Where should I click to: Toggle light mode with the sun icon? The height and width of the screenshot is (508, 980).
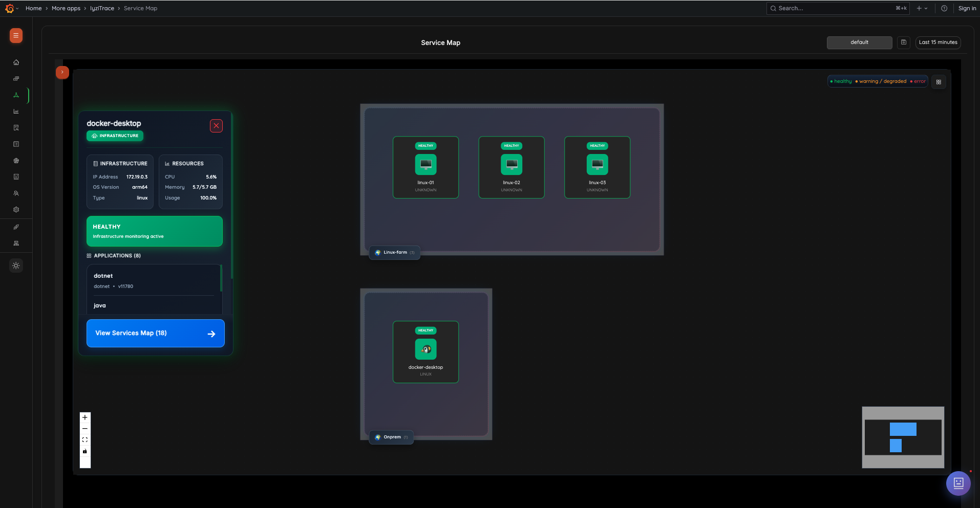[16, 265]
